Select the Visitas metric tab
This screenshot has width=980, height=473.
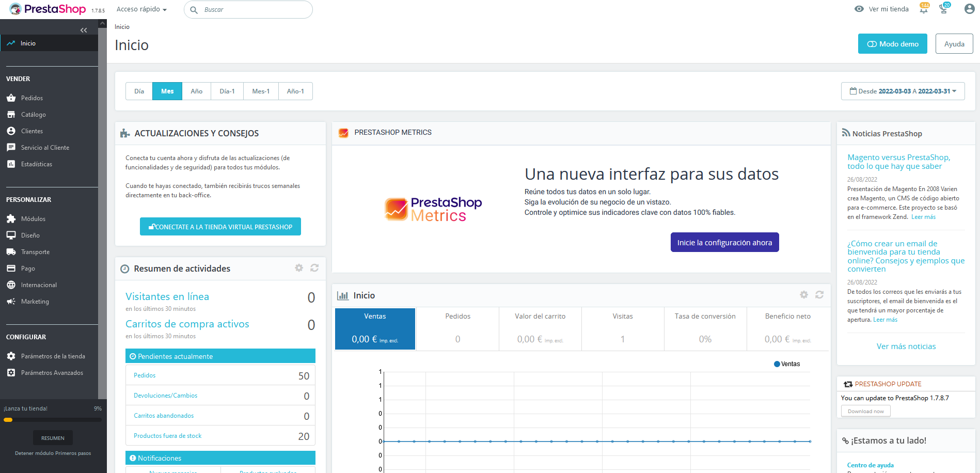(623, 329)
